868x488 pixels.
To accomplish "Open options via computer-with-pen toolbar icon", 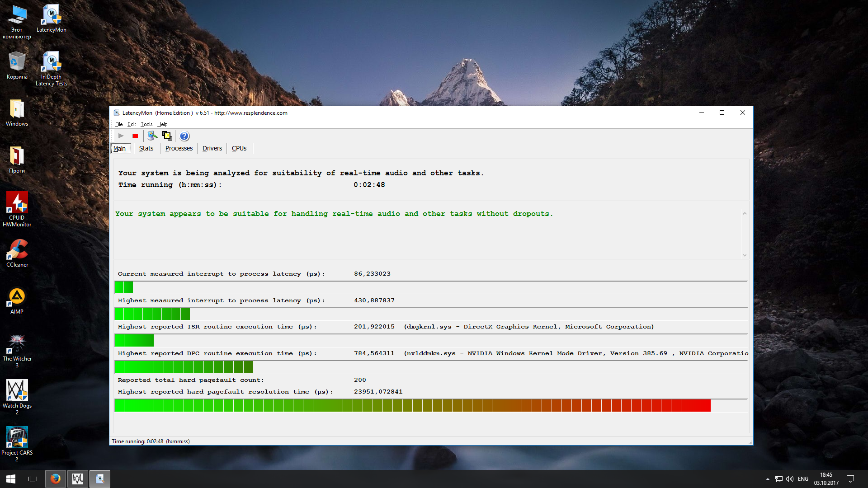I will [152, 136].
